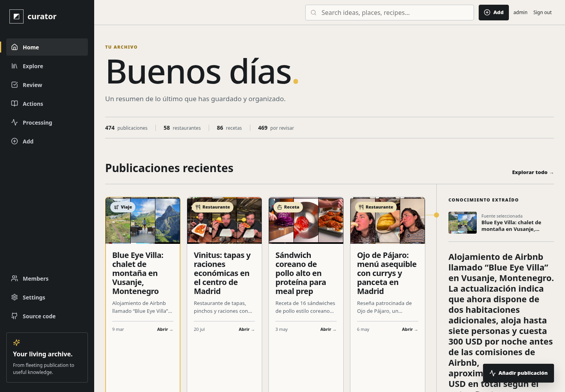Go to Explore in the sidebar

pos(47,66)
